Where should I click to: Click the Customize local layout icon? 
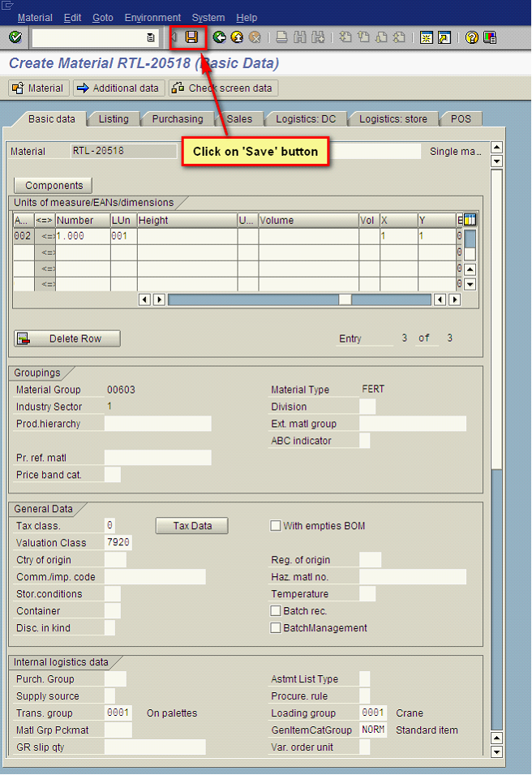click(491, 37)
